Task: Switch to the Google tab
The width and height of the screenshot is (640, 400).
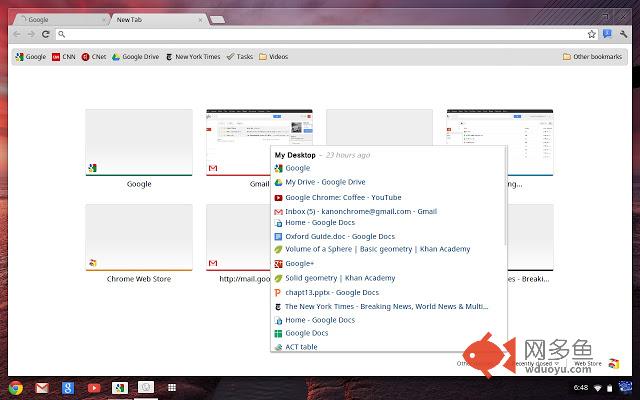Action: [x=61, y=20]
